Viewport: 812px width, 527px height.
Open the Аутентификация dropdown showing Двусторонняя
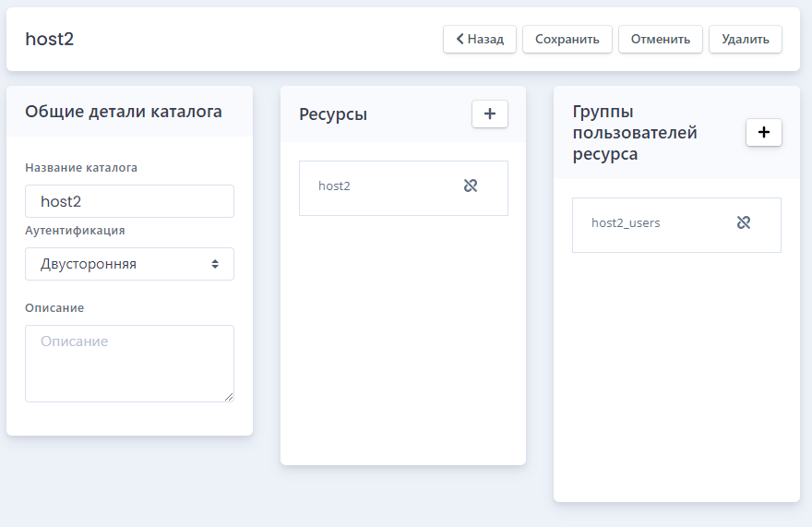pyautogui.click(x=129, y=264)
